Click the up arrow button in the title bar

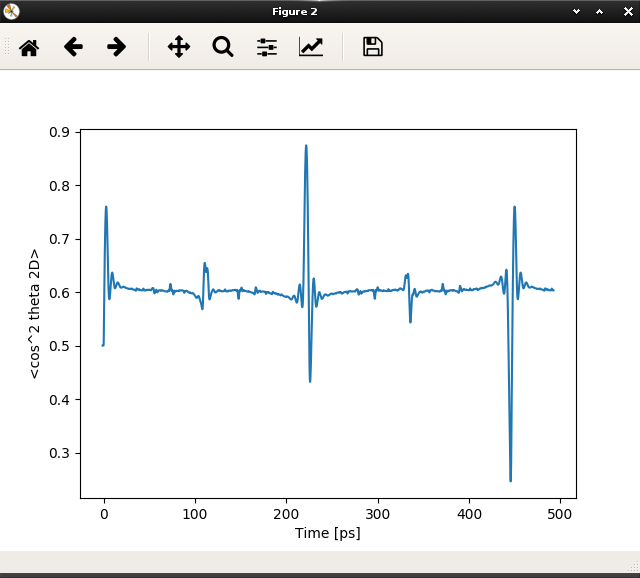[x=600, y=11]
